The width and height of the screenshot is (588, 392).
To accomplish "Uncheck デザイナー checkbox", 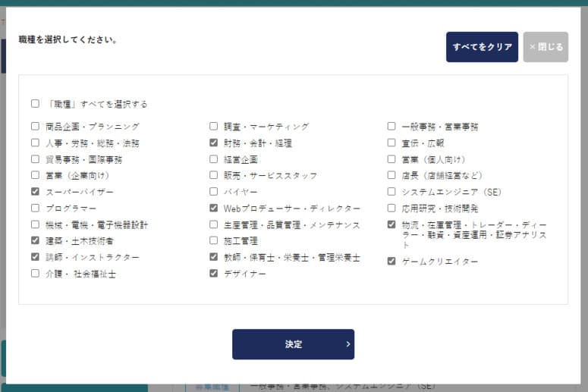I will click(x=214, y=273).
